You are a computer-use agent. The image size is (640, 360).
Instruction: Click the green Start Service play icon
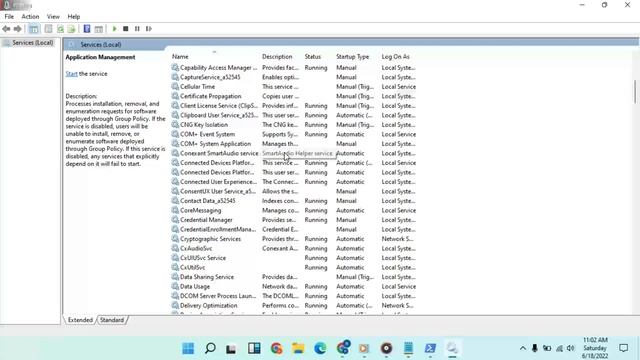[115, 29]
